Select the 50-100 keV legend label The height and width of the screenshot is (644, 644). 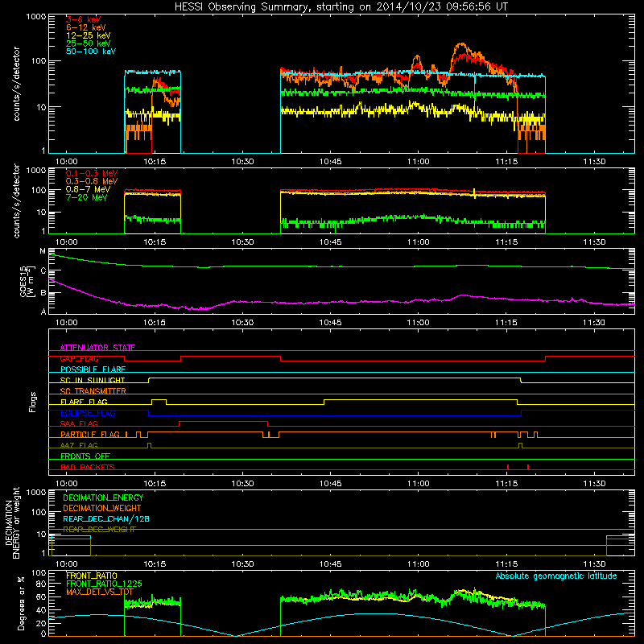(91, 52)
